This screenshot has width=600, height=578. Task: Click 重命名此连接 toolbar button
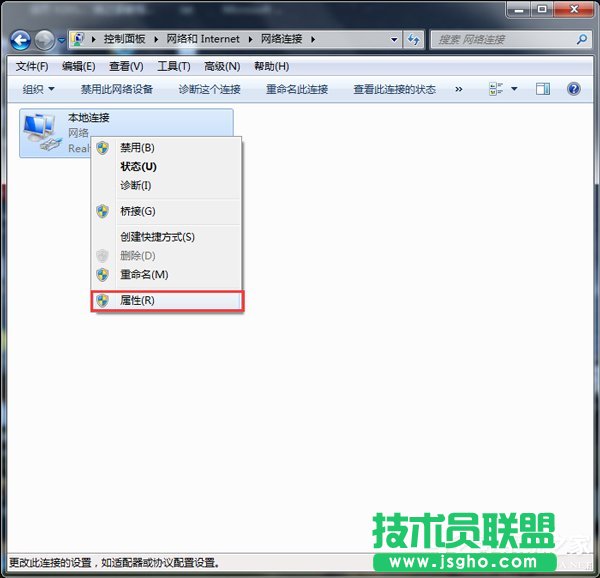coord(297,90)
